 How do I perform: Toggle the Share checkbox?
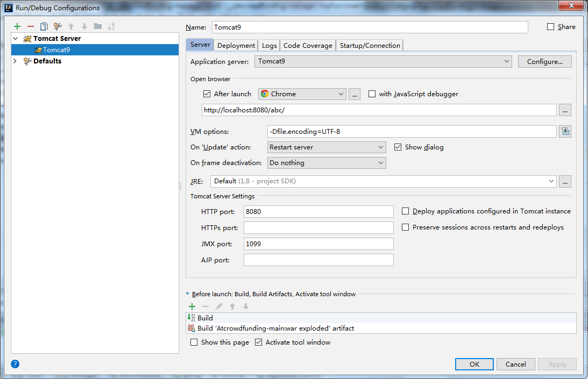coord(550,27)
